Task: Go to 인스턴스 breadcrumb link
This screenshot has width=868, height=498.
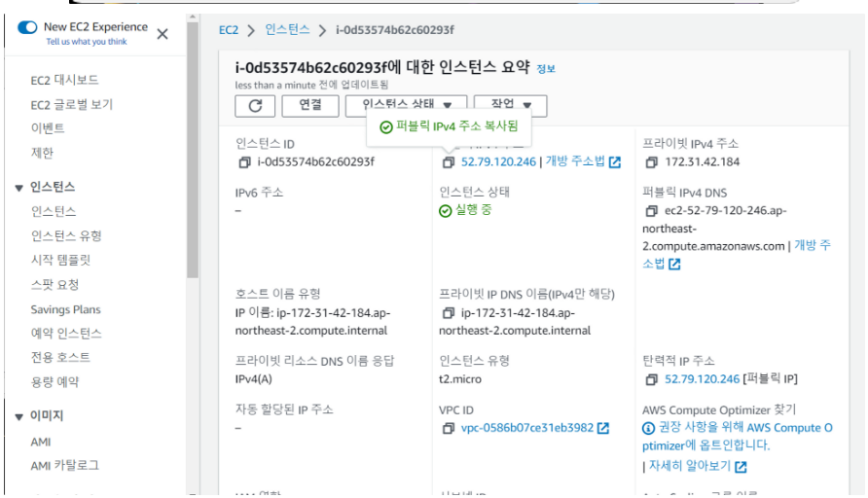Action: [287, 30]
